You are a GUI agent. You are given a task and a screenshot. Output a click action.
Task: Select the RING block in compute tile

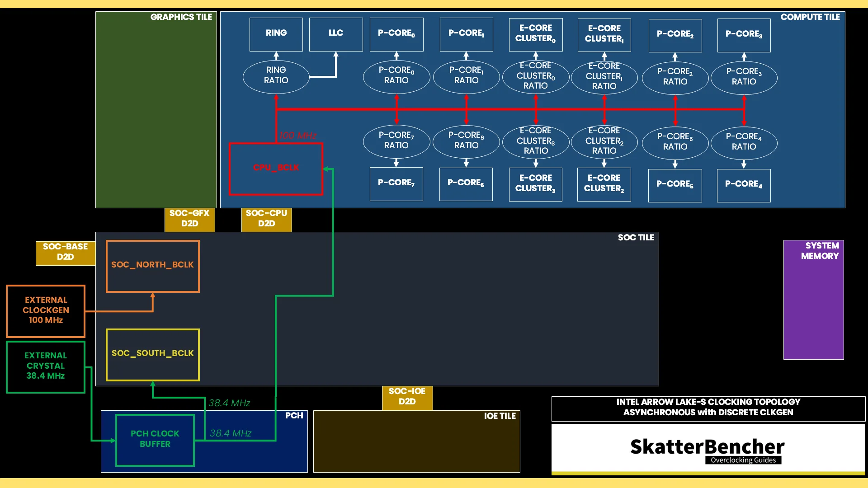pos(276,34)
